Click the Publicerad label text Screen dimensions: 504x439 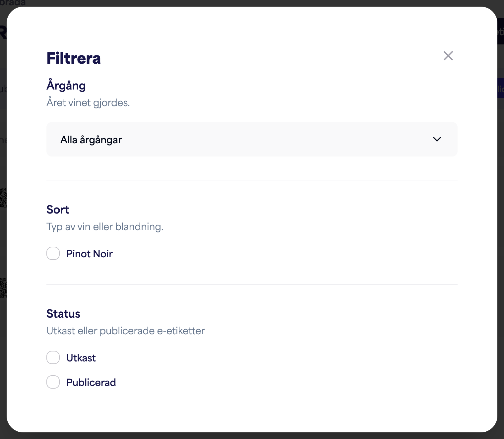[91, 382]
